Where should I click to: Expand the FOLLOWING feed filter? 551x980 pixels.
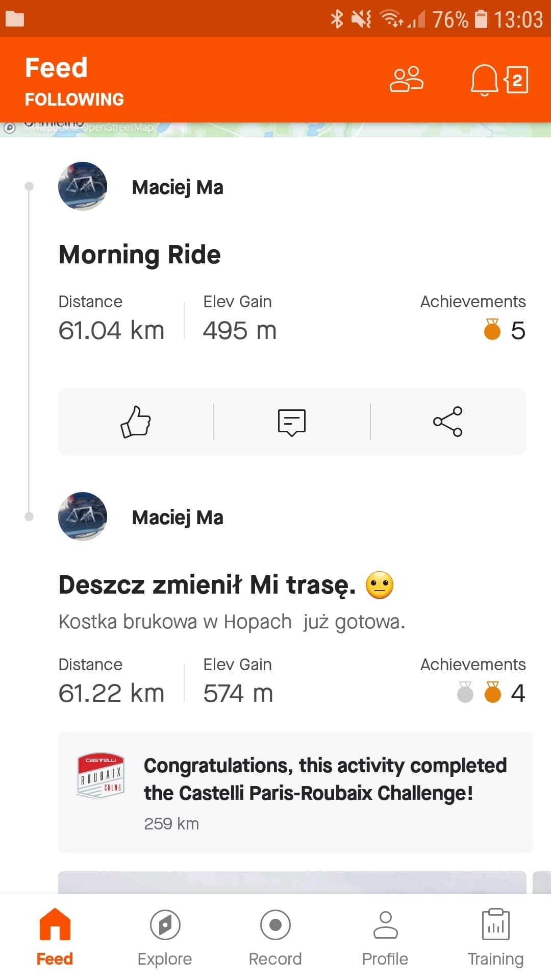(74, 99)
